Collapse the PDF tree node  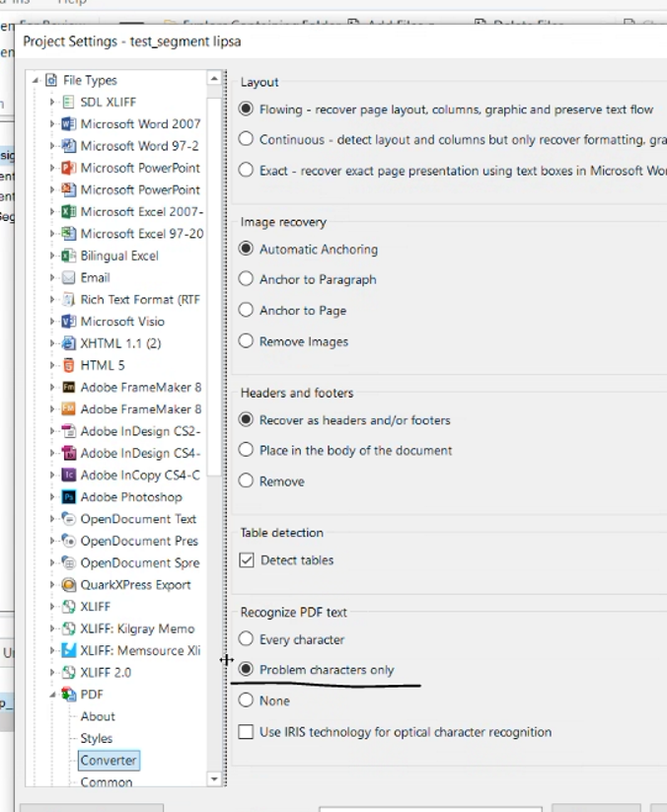pos(52,695)
